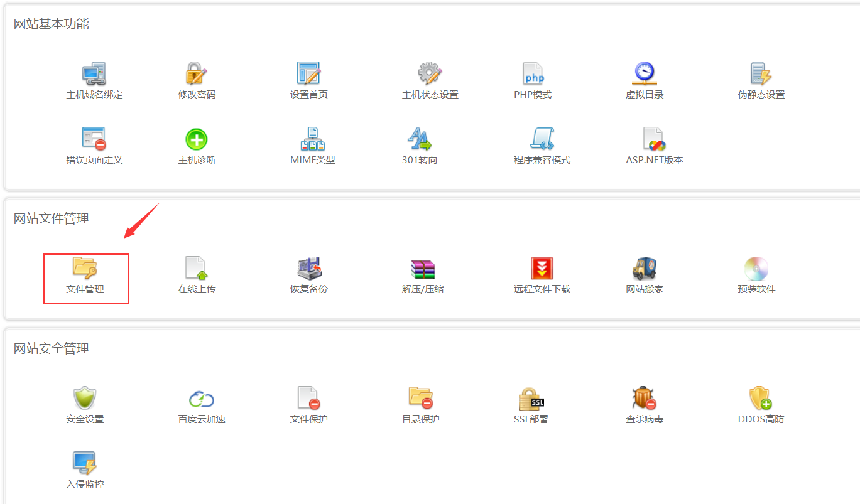Open the 文件管理 file manager icon
The height and width of the screenshot is (504, 860).
coord(85,268)
